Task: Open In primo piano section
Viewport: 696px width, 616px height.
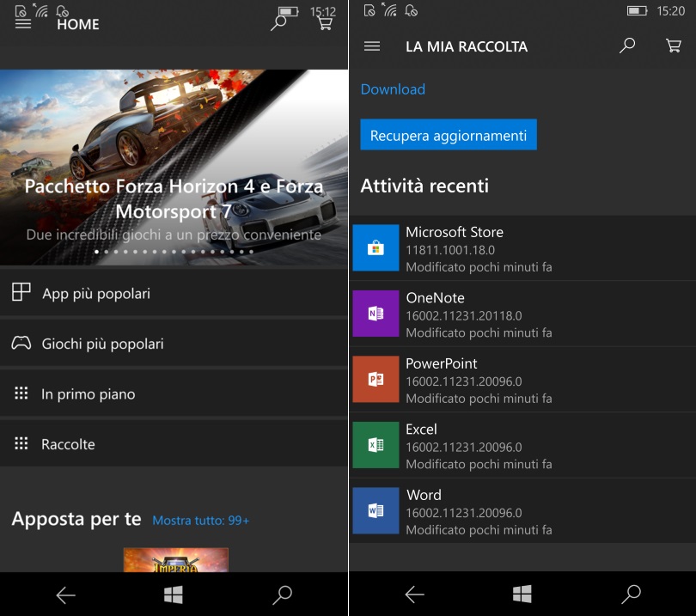Action: pyautogui.click(x=174, y=393)
